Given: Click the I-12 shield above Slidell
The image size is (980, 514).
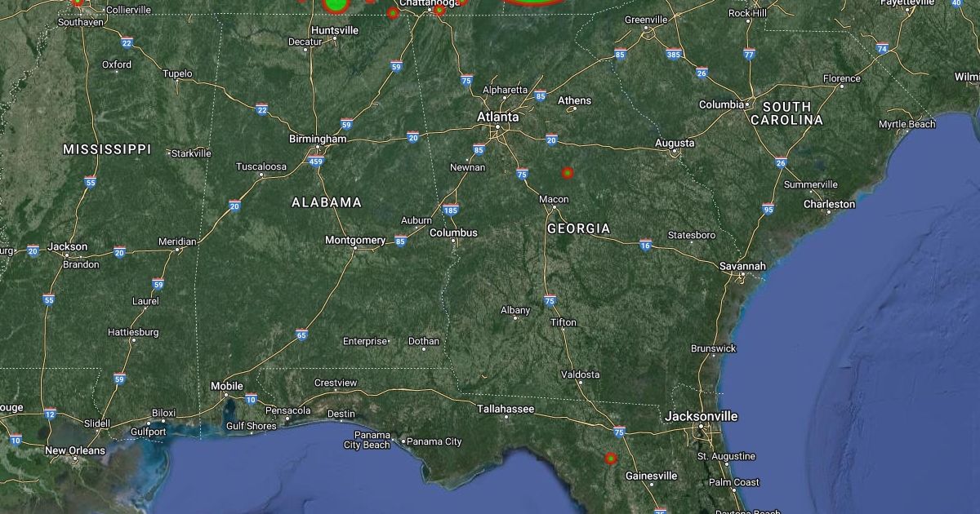Looking at the screenshot, I should (x=50, y=414).
